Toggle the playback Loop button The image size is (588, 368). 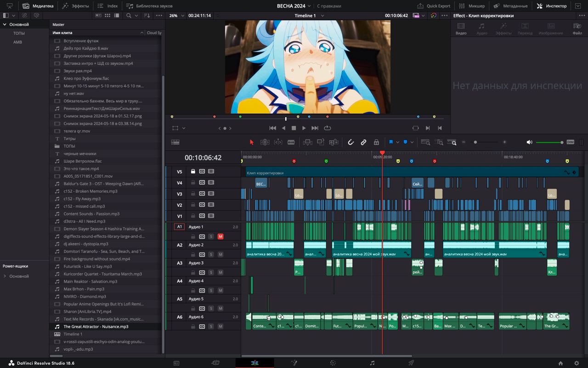click(328, 128)
